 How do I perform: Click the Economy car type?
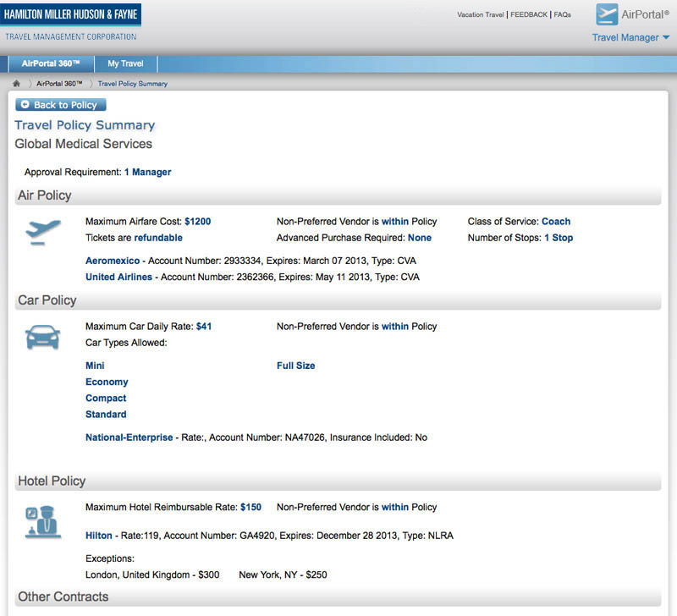(107, 382)
